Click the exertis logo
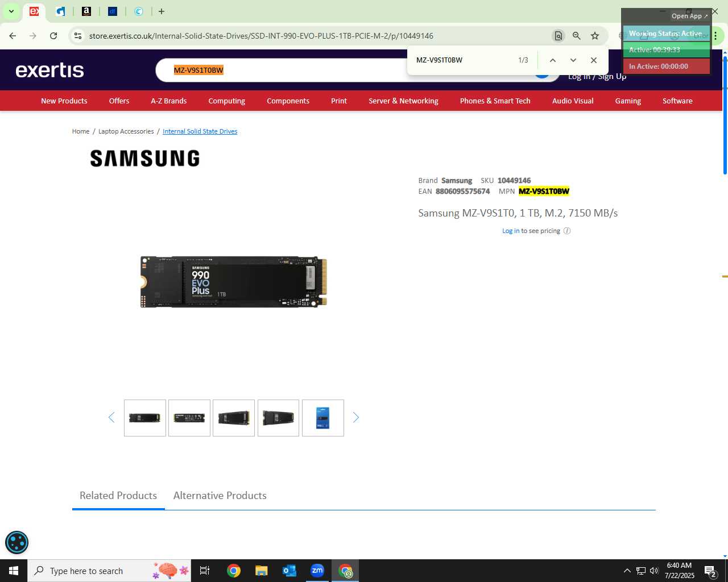The image size is (728, 582). click(x=49, y=70)
